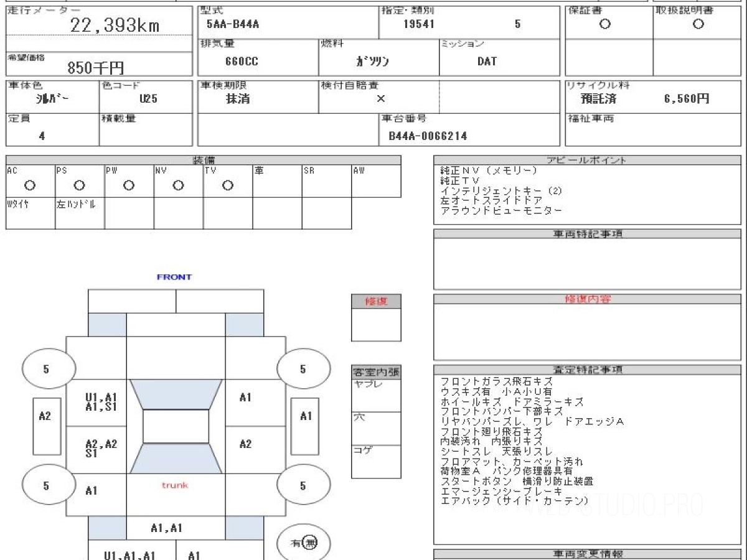Click the ホイールキズ ドアミラーキズ note line
Viewport: 747px width, 560px height.
(x=512, y=401)
